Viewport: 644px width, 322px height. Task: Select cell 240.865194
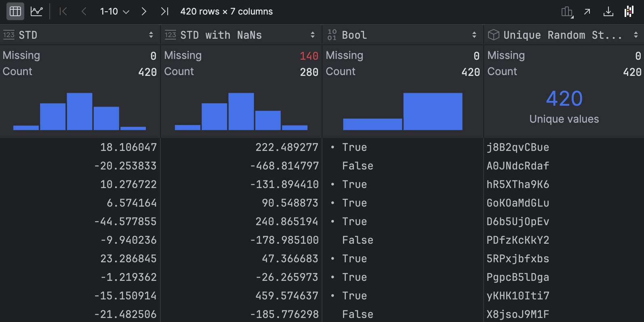tap(242, 222)
